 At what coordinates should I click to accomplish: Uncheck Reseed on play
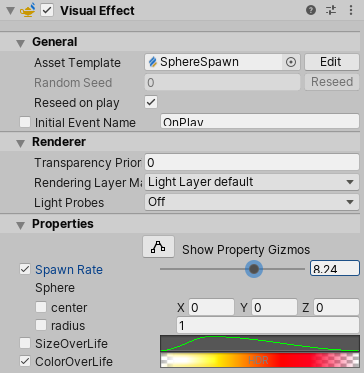click(x=151, y=102)
